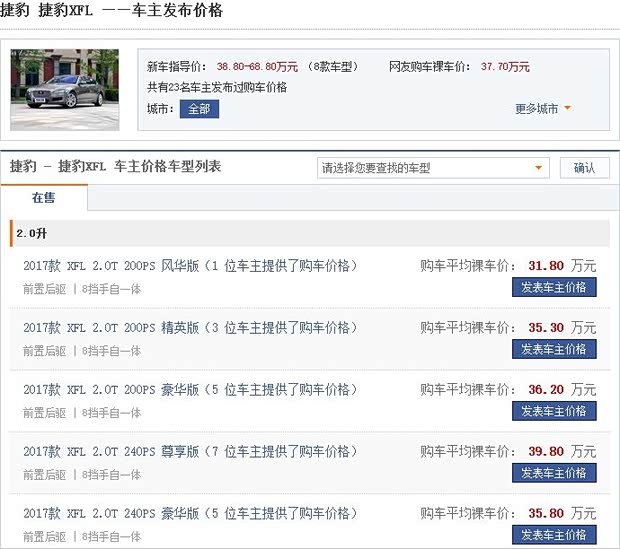Open 2017款 XFL 2.0T 240PS 尊享版 link

(x=111, y=452)
